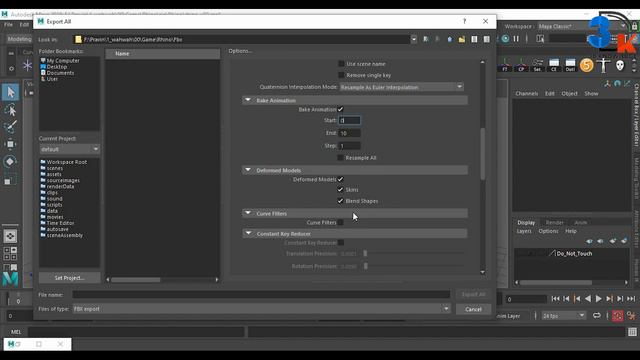Image resolution: width=640 pixels, height=360 pixels.
Task: Open the script editor icon
Action: (x=632, y=332)
